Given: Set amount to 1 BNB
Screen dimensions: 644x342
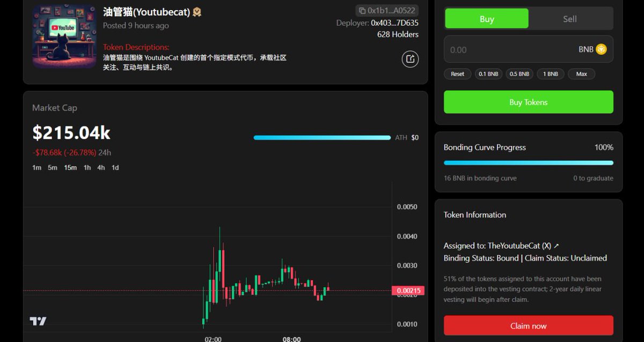Looking at the screenshot, I should (x=551, y=74).
